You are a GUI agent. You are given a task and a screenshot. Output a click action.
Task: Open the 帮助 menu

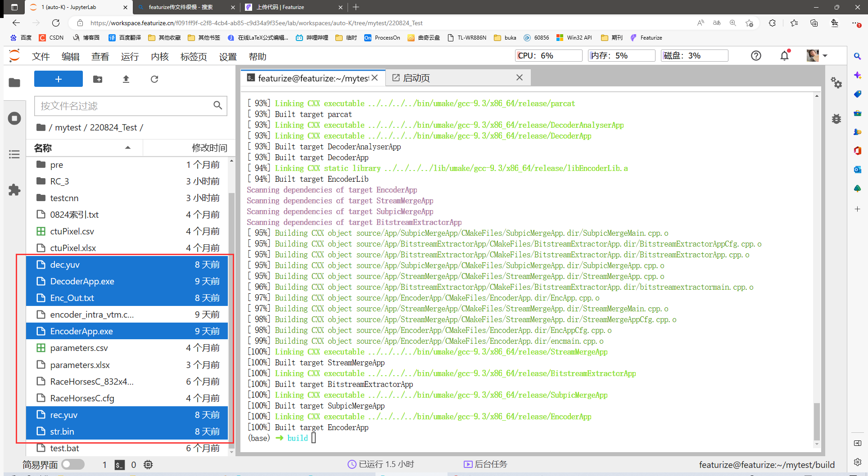tap(258, 57)
